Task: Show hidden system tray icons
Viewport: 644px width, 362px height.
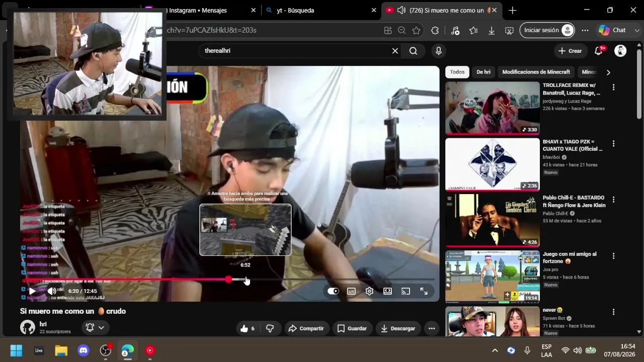Action: click(x=495, y=350)
